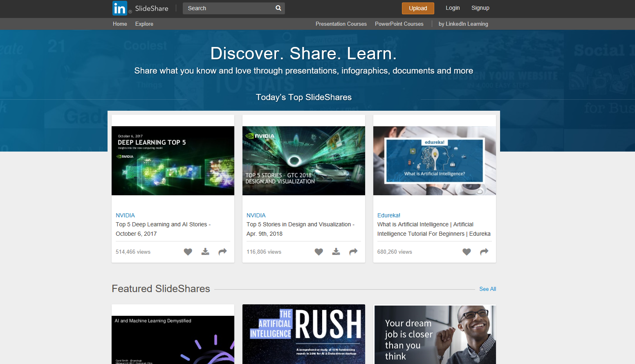635x364 pixels.
Task: Download the Design and Visualization slideshare
Action: tap(336, 252)
